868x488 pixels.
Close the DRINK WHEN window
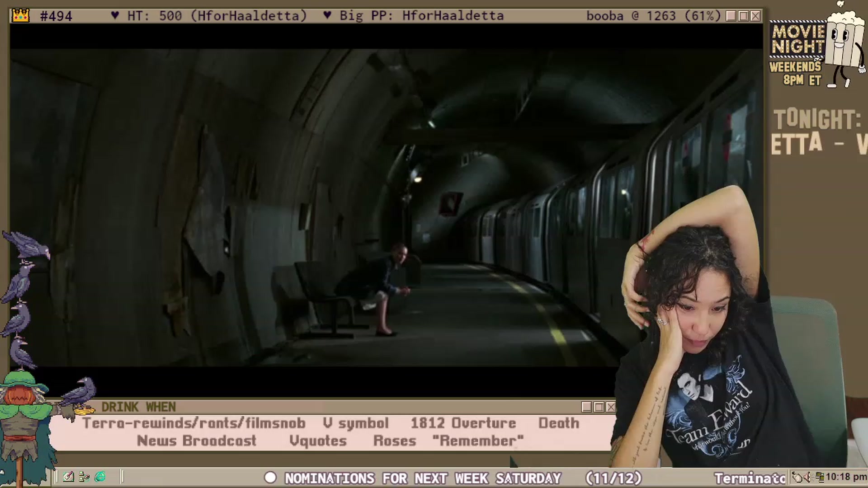(611, 407)
